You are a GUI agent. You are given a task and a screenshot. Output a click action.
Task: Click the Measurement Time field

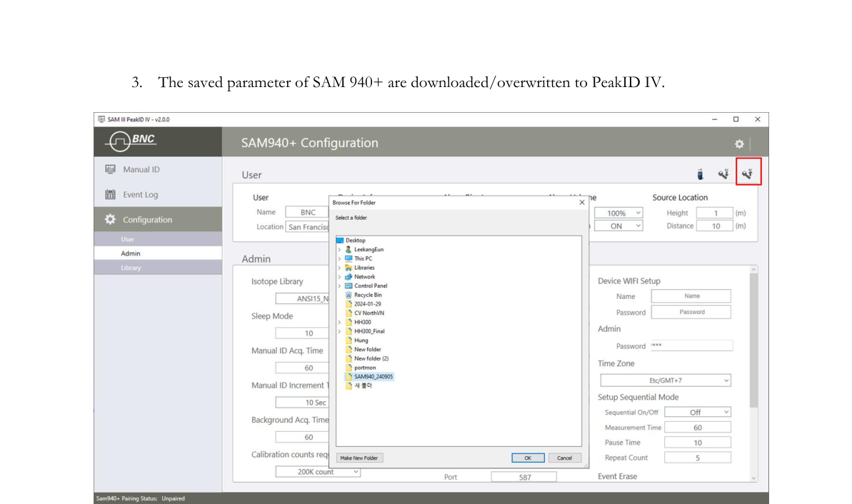coord(698,428)
